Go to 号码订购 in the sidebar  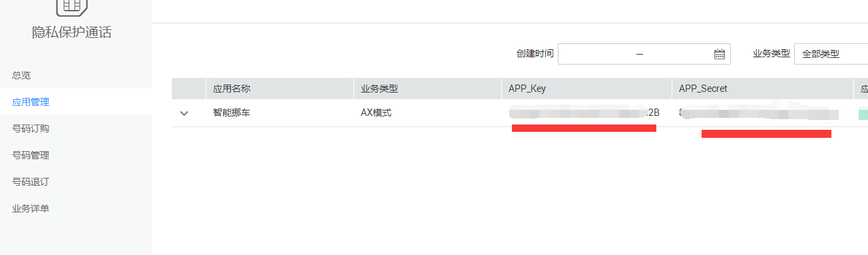[x=31, y=128]
